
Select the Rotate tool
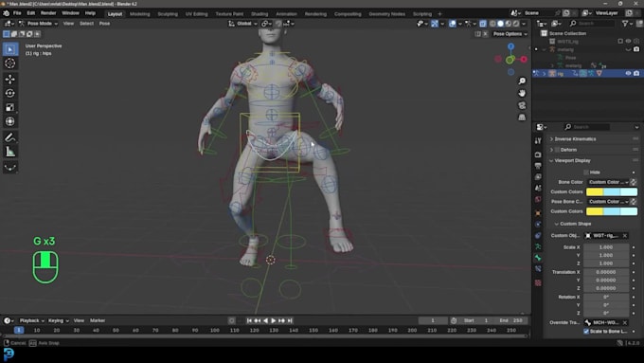tap(10, 93)
